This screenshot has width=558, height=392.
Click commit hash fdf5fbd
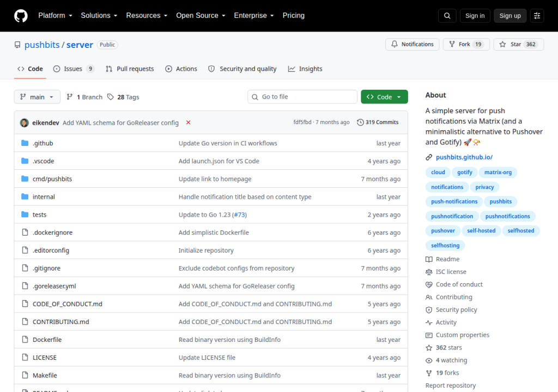click(x=302, y=122)
